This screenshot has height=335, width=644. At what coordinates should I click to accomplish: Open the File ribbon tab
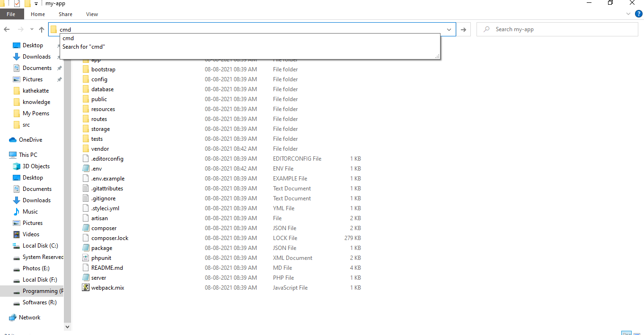point(11,14)
